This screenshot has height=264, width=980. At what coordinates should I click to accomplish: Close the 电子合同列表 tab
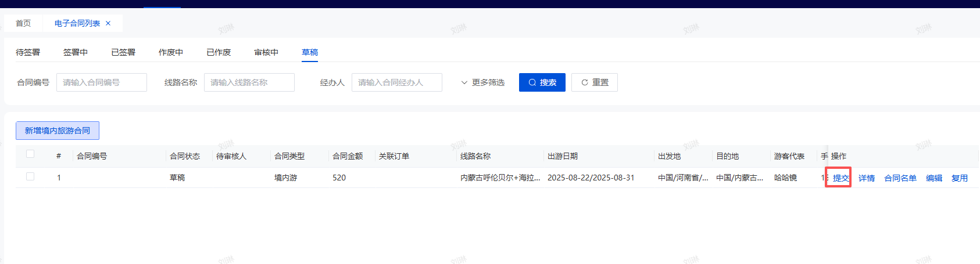click(108, 23)
